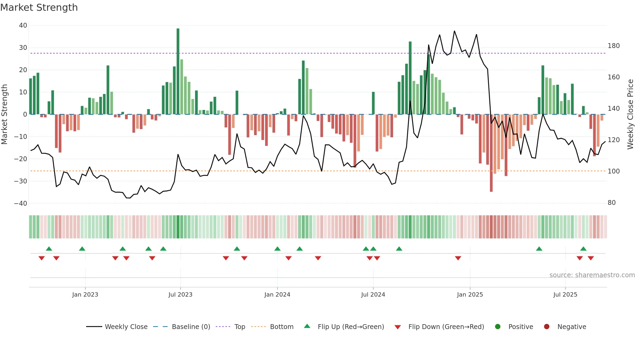Click the Jul 2023 axis label
The height and width of the screenshot is (362, 644).
(180, 294)
